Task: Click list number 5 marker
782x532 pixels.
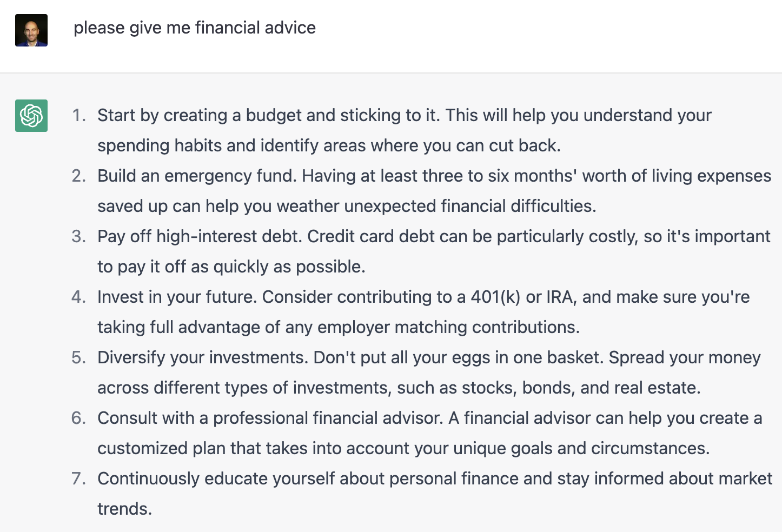Action: point(79,357)
